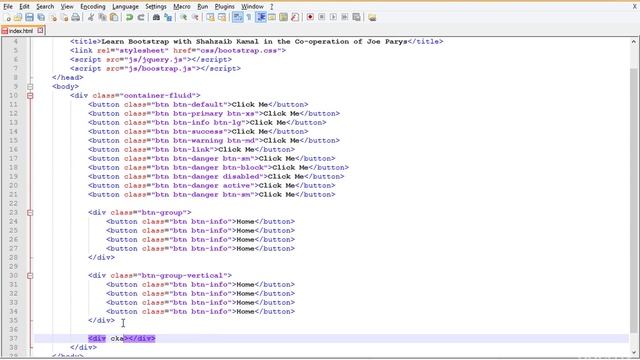Open the Language menu
This screenshot has width=640, height=360.
(x=125, y=7)
